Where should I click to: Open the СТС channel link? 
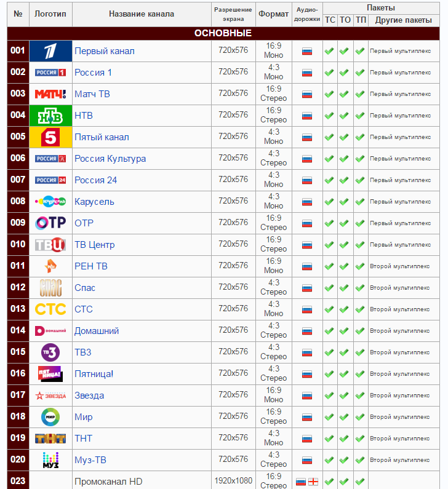[x=84, y=309]
